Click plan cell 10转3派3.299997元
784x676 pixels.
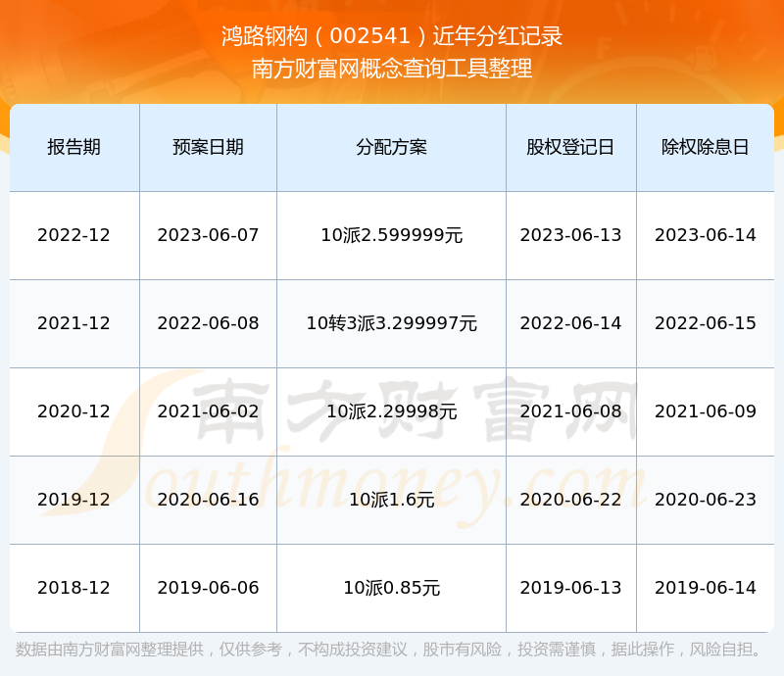point(391,323)
